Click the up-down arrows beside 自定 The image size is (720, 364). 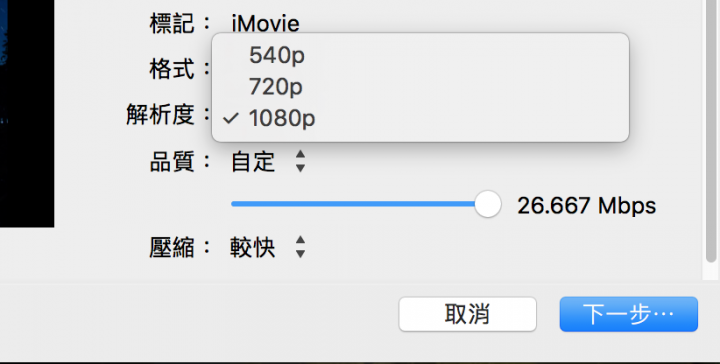300,161
